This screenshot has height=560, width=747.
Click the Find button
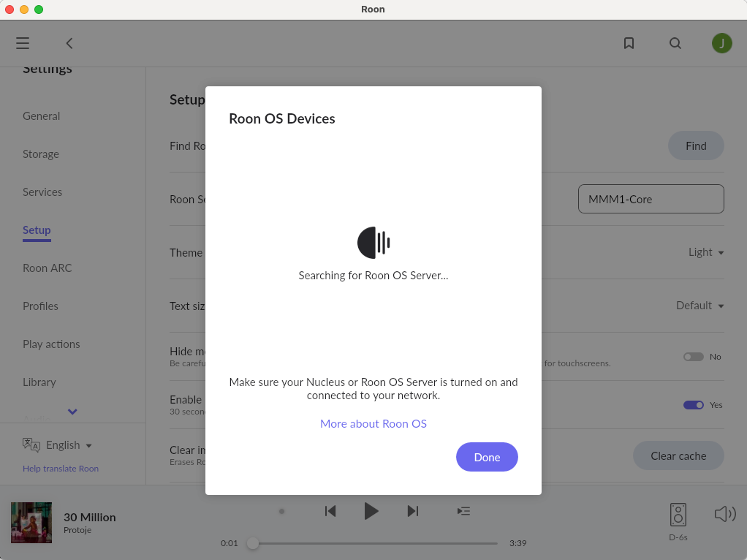point(696,145)
